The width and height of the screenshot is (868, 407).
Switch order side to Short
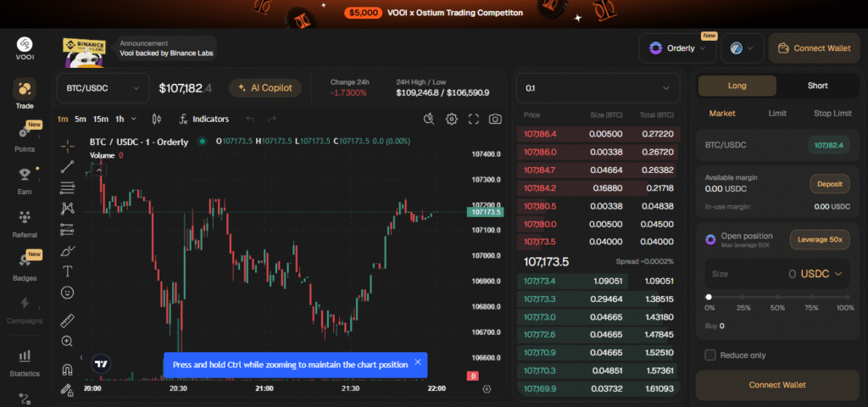click(817, 86)
